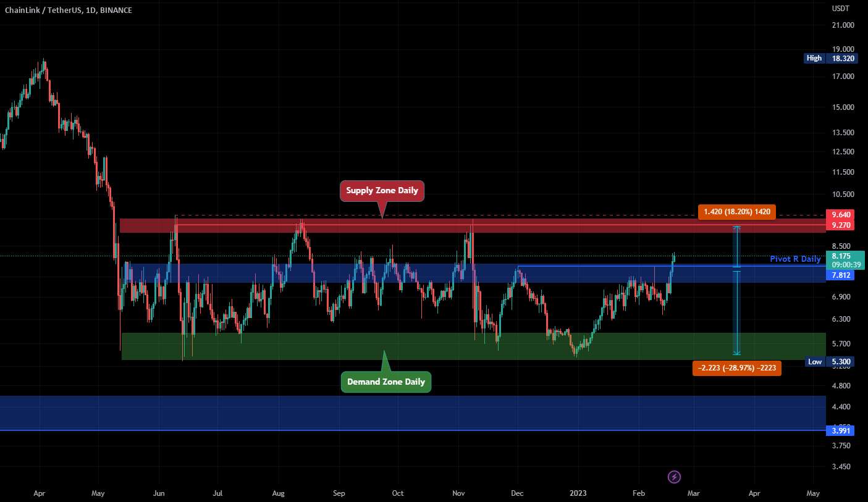Click the Nov label on the time axis

[x=458, y=493]
